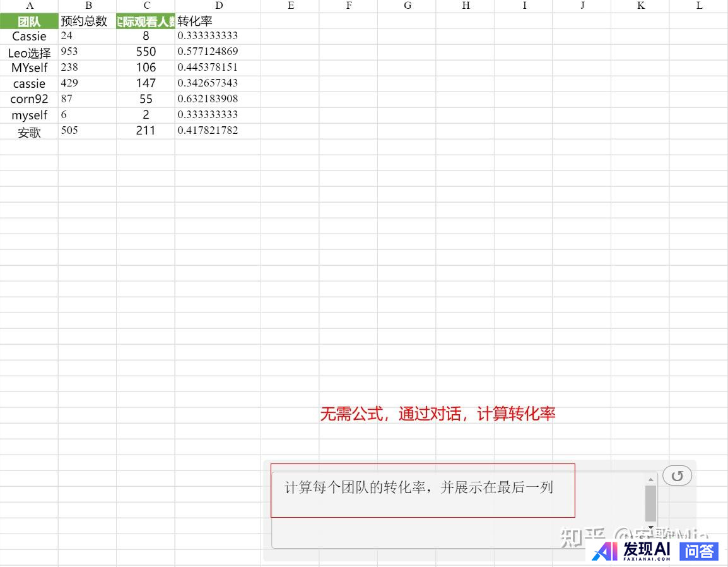Viewport: 728px width, 567px height.
Task: Select the Leo选择 team name cell
Action: click(x=29, y=52)
